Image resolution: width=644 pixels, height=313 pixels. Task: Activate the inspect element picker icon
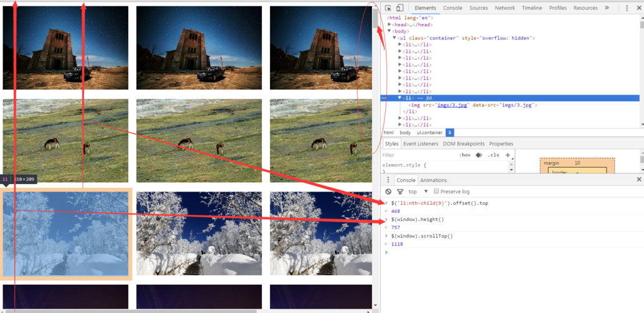point(388,8)
